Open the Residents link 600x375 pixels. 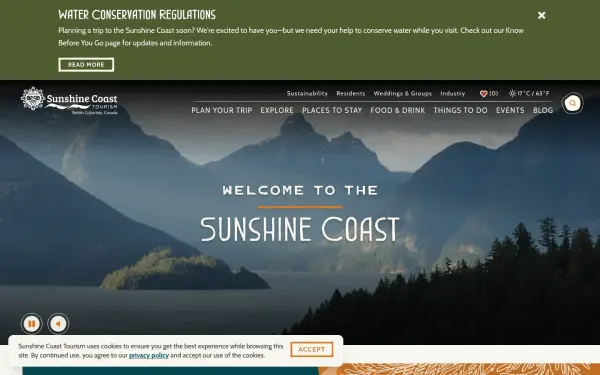click(351, 93)
